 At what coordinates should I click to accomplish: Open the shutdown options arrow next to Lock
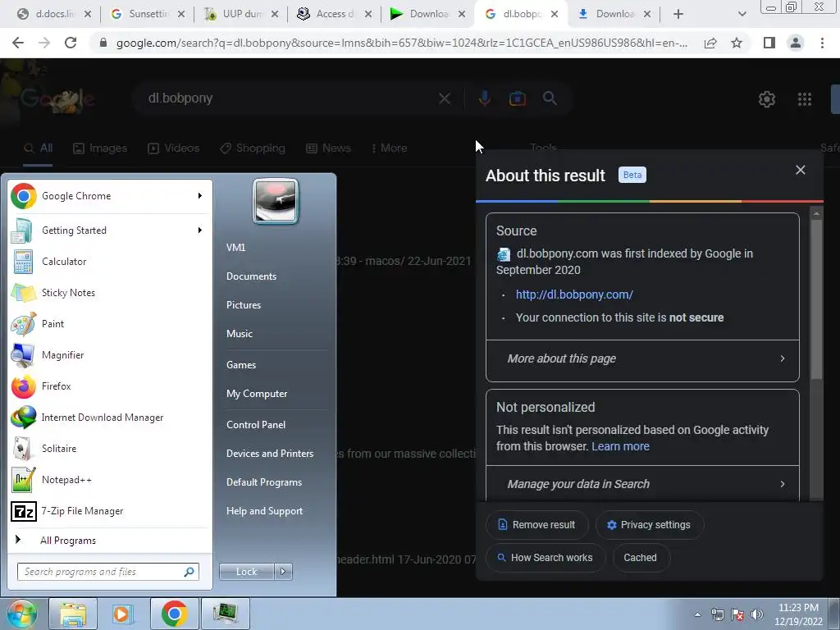(x=283, y=572)
